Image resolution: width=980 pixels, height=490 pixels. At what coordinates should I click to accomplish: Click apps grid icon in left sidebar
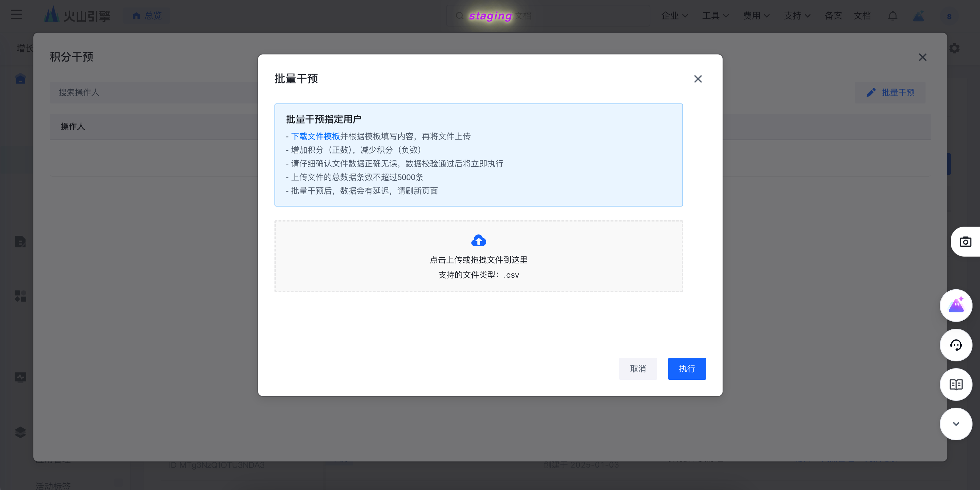[x=20, y=296]
